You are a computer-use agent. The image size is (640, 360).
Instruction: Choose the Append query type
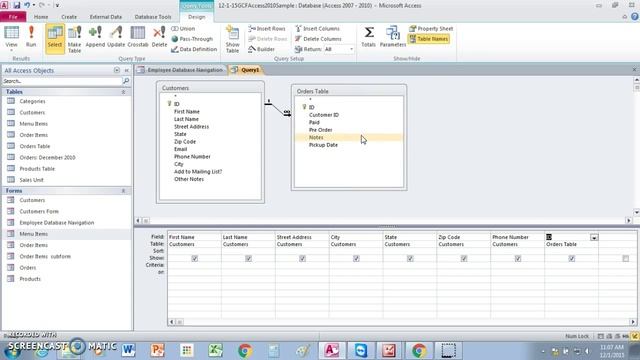click(95, 37)
